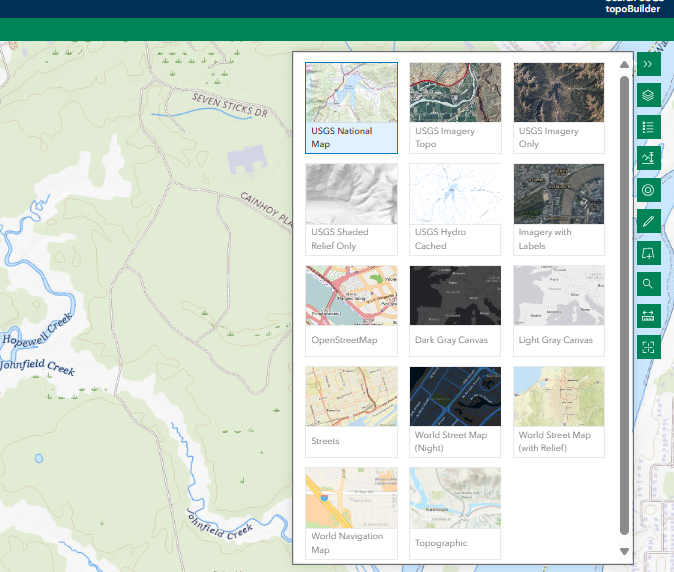The width and height of the screenshot is (674, 572).
Task: Choose USGS Shaded Relief Only basemap
Action: tap(351, 209)
